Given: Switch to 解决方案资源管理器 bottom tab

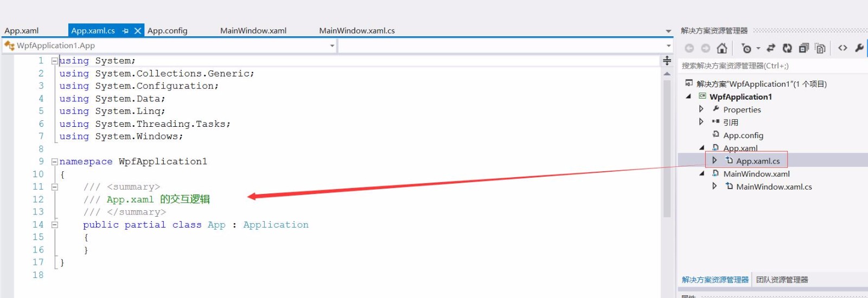Looking at the screenshot, I should click(x=715, y=280).
